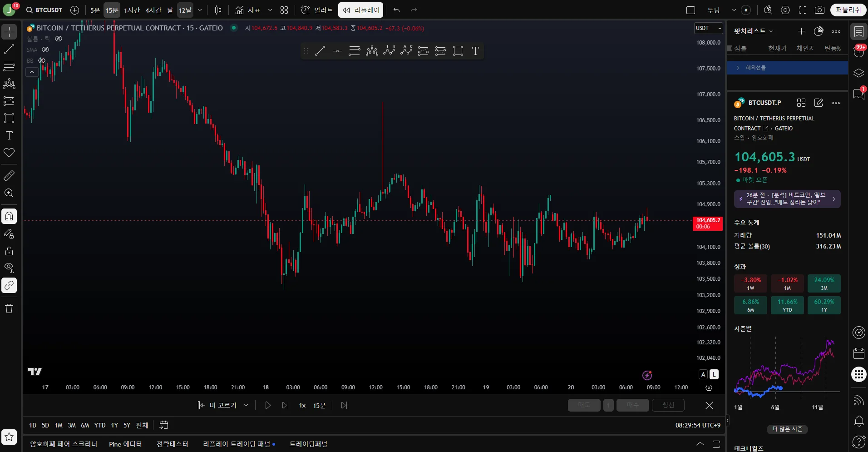Screen dimensions: 868x452
Task: Click the replay play button
Action: pos(268,405)
